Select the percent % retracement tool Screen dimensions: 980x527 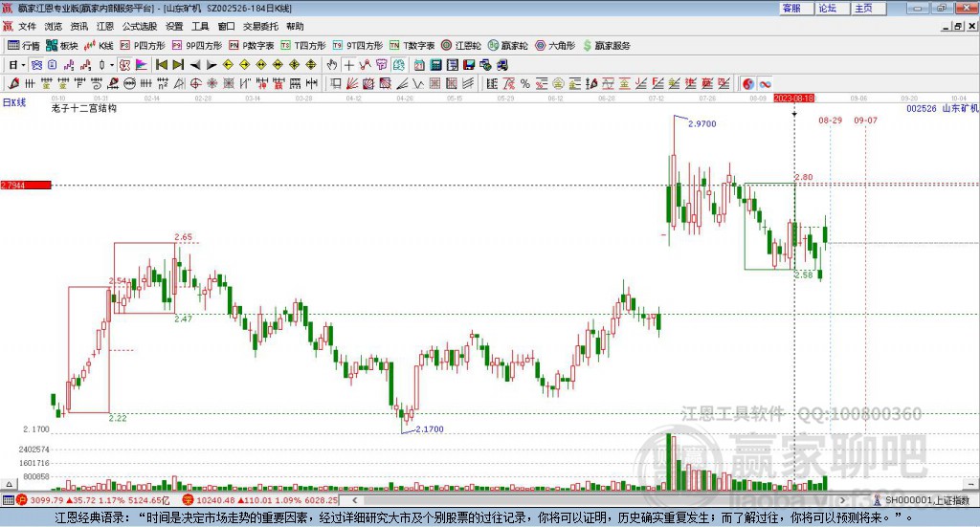[525, 83]
